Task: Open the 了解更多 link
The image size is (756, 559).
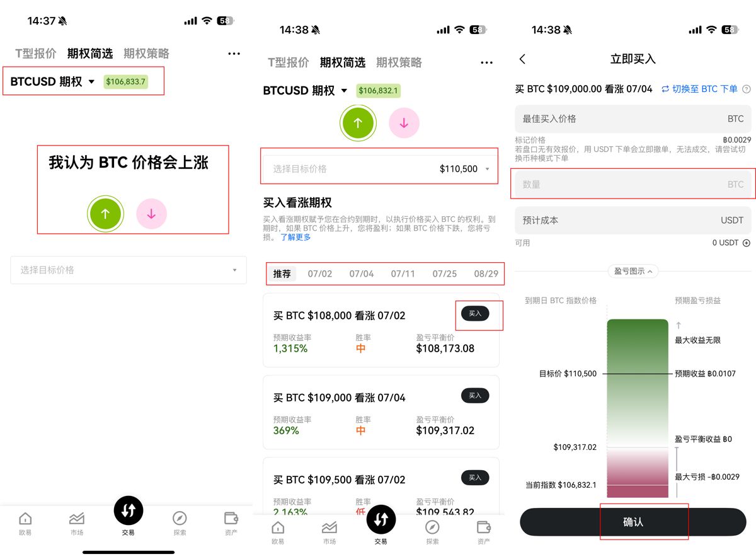Action: 295,238
